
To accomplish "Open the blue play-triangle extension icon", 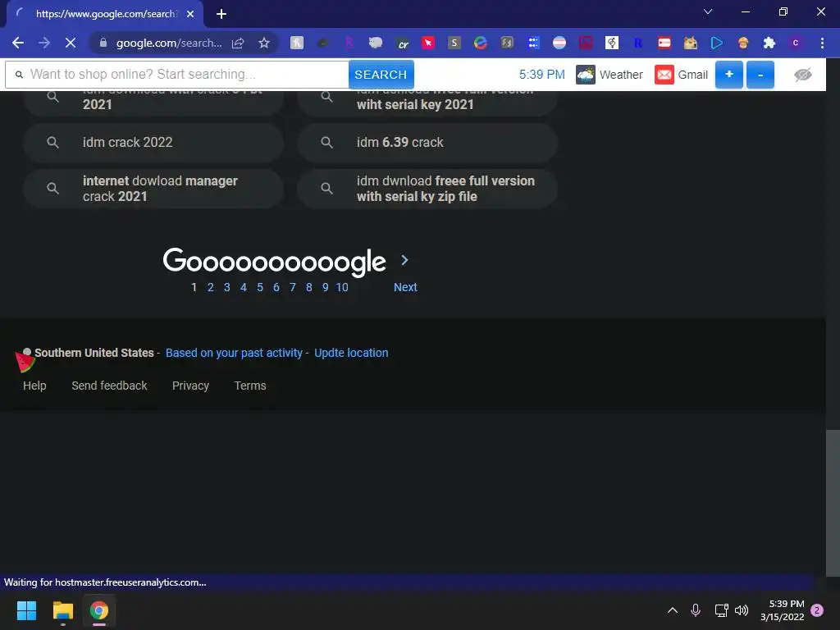I will tap(717, 43).
